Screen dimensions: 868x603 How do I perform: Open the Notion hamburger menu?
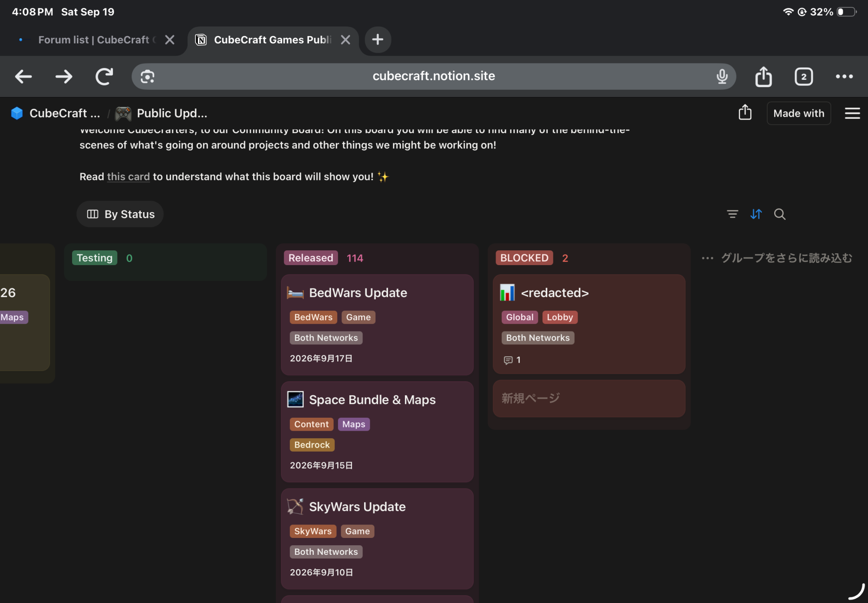852,113
